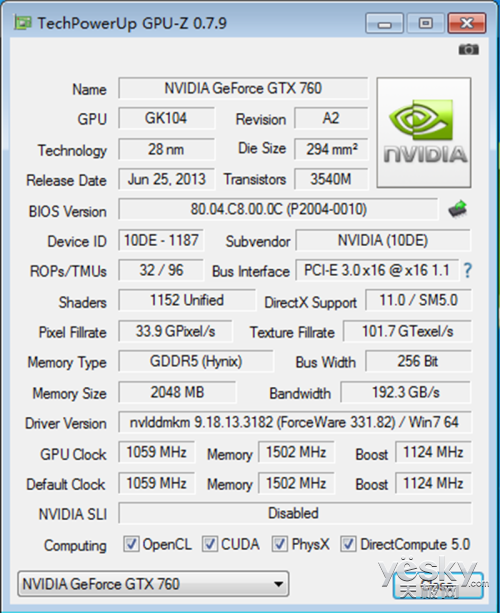The image size is (500, 613).
Task: Click the Texture Fillrate label
Action: [x=292, y=332]
